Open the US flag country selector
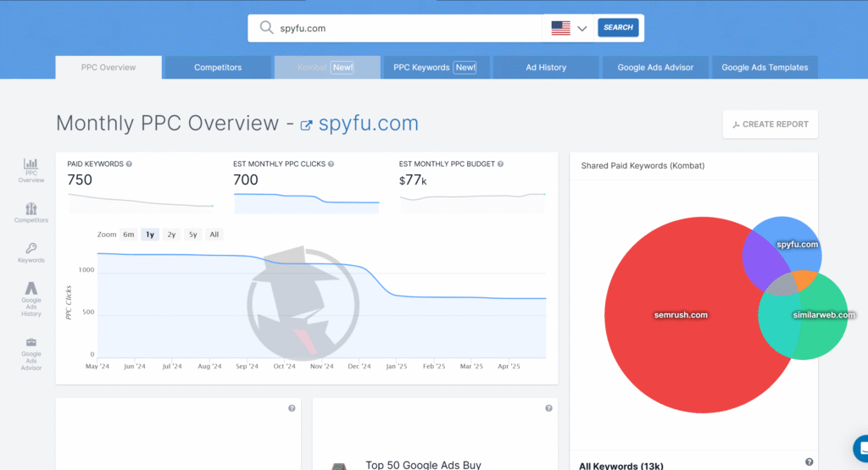The image size is (868, 470). 569,28
